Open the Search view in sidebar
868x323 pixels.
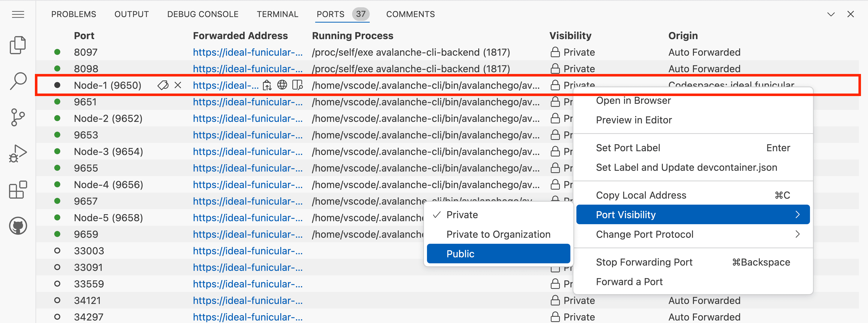[18, 81]
